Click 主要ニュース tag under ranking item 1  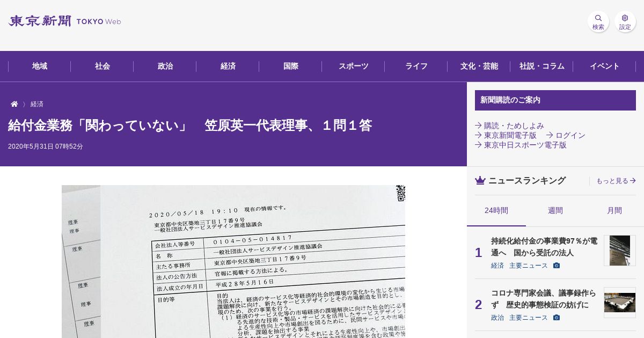[x=529, y=266]
